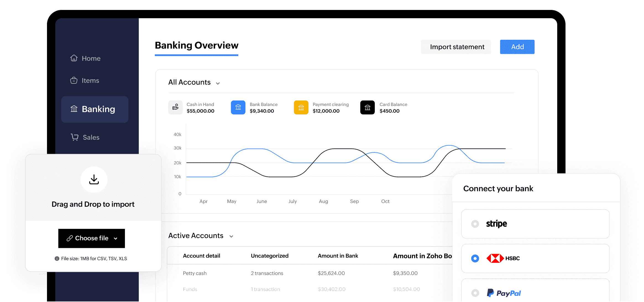
Task: Click the blue Bank Balance icon
Action: click(x=238, y=107)
